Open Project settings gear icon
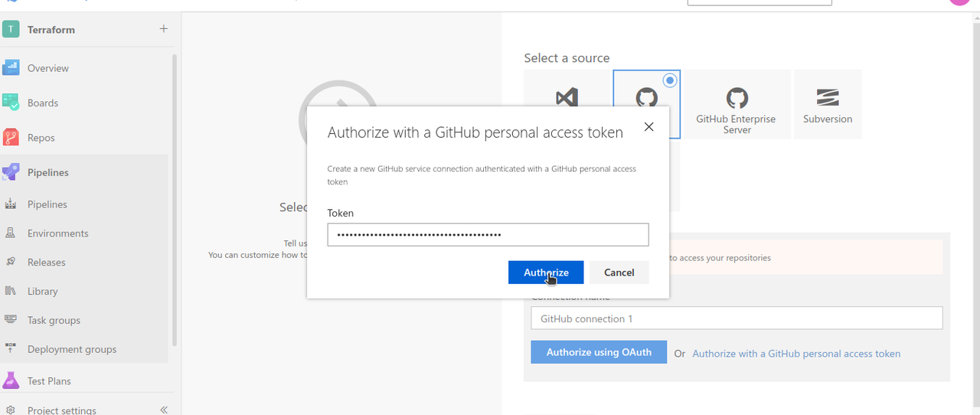Image resolution: width=980 pixels, height=415 pixels. [x=11, y=410]
